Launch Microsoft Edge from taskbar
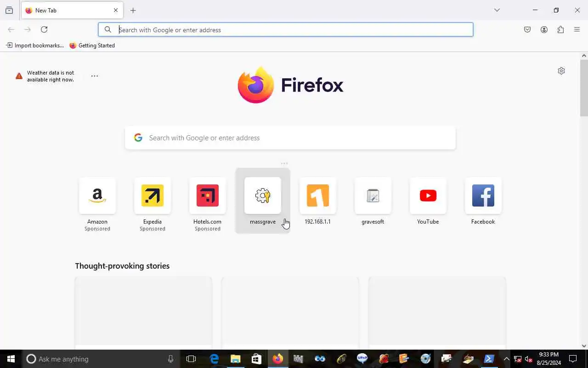The image size is (588, 368). coord(214,359)
